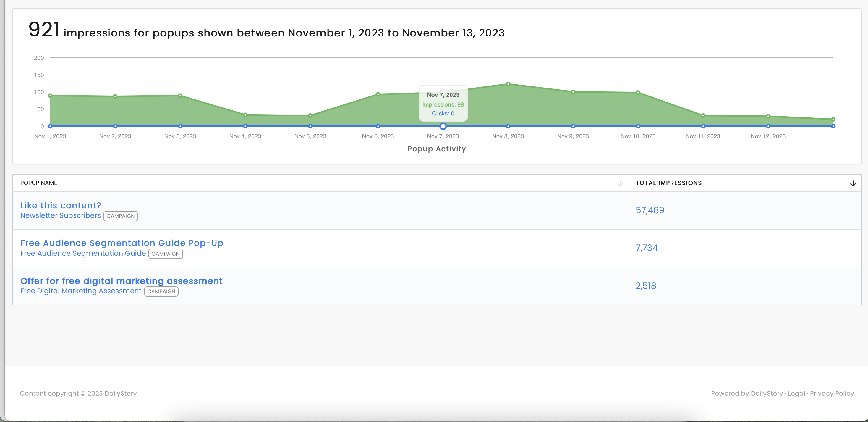Open the 'Like this content?' popup
868x422 pixels.
61,205
